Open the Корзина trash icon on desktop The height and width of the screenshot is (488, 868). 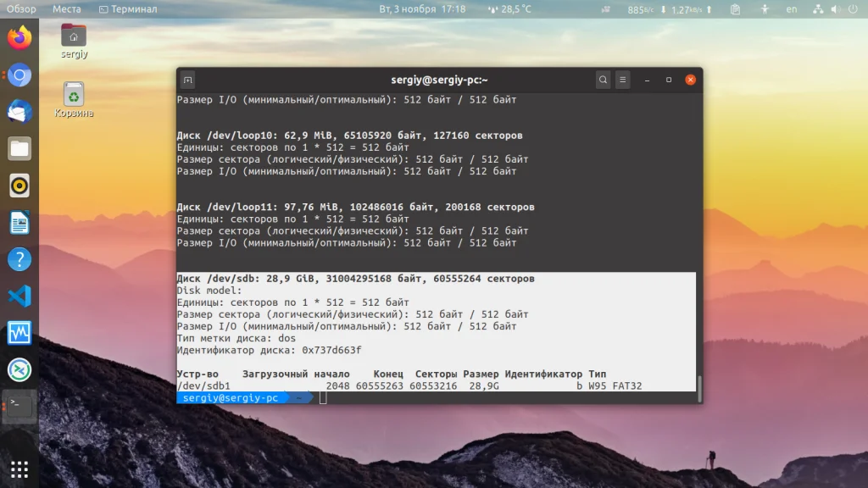tap(74, 100)
